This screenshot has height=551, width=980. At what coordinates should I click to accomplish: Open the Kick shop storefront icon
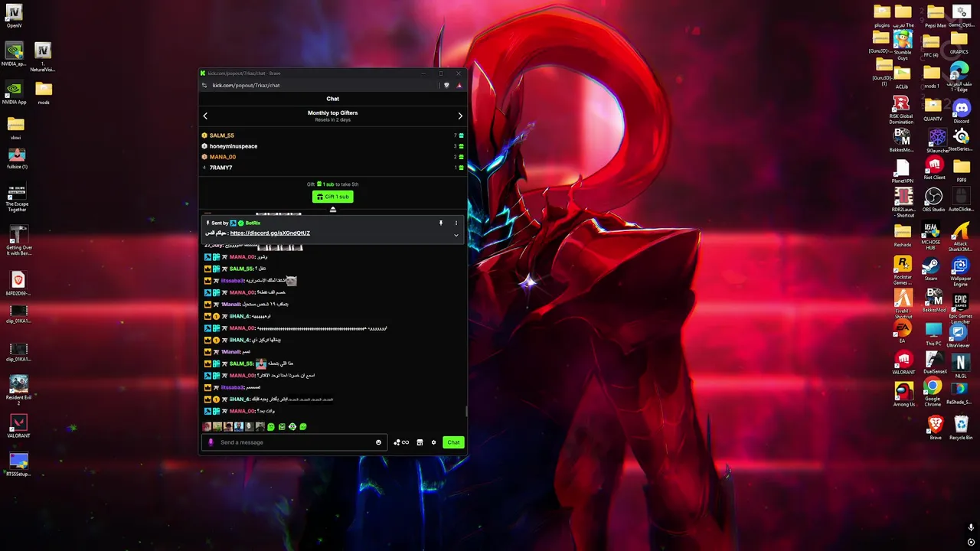pos(420,442)
